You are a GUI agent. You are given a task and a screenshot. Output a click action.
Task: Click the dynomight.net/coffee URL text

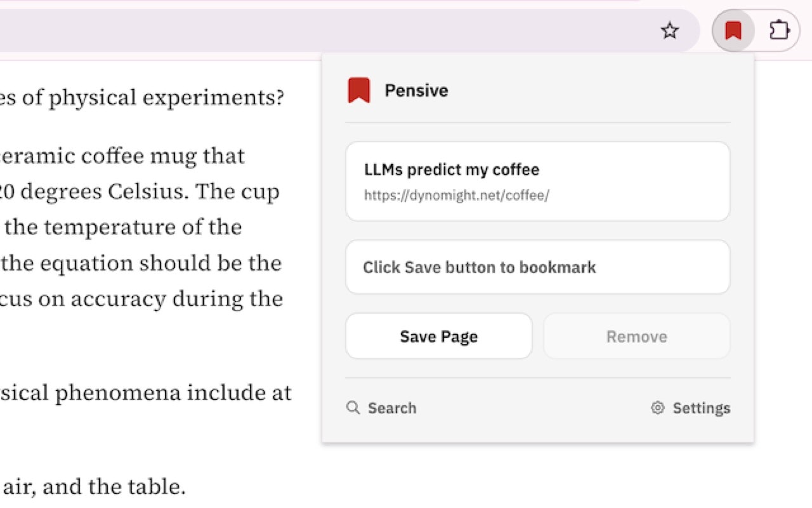(457, 196)
